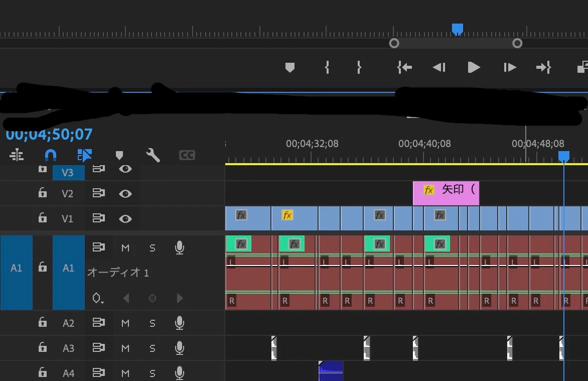Toggle insert sequences as nests icon

click(17, 155)
